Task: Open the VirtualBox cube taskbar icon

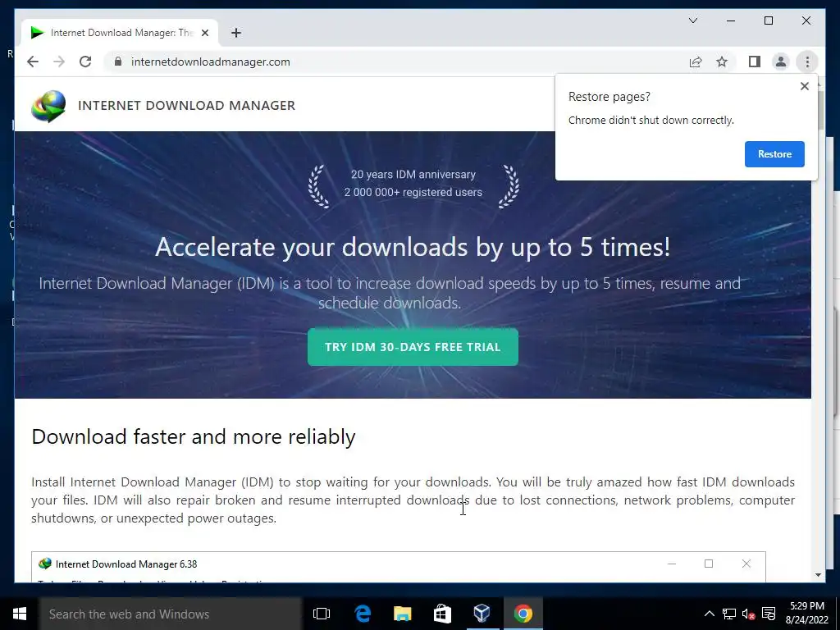Action: 482,614
